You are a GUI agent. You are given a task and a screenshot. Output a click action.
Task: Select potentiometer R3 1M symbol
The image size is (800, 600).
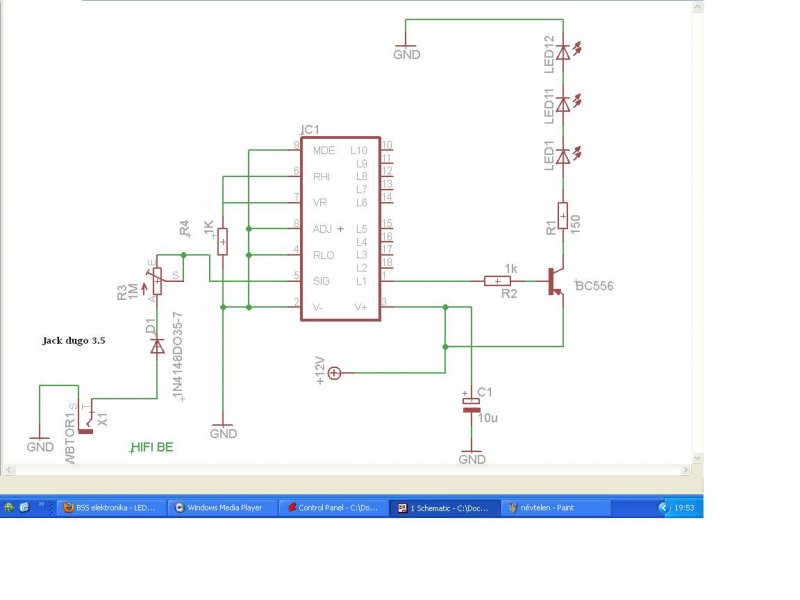[157, 281]
